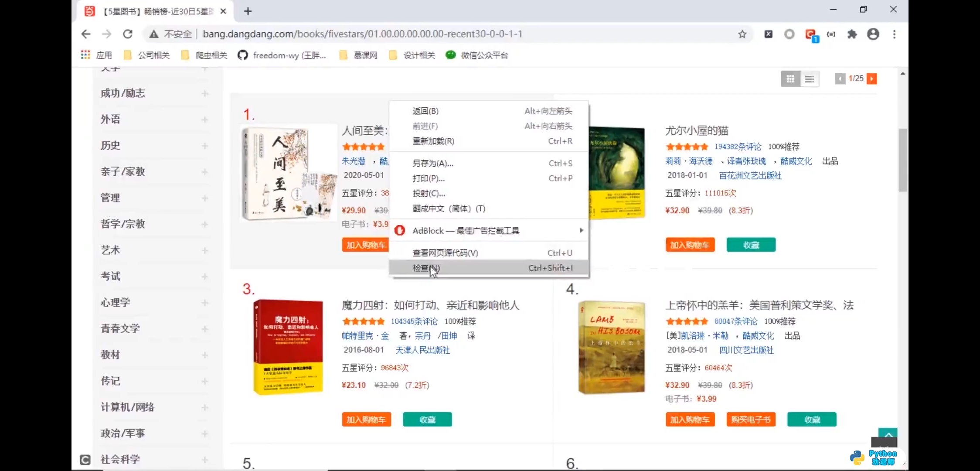
Task: Add 魔力四射 to cart via 加入购物车
Action: [366, 420]
